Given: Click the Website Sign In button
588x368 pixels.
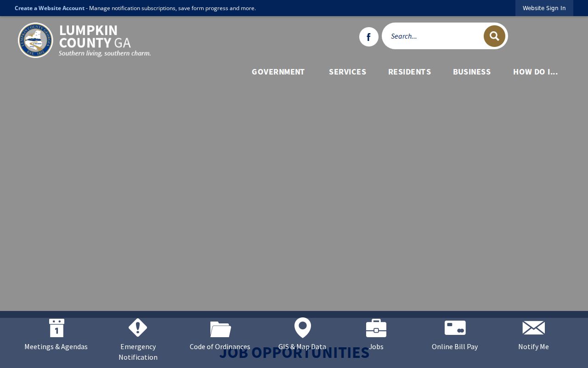Looking at the screenshot, I should point(544,8).
